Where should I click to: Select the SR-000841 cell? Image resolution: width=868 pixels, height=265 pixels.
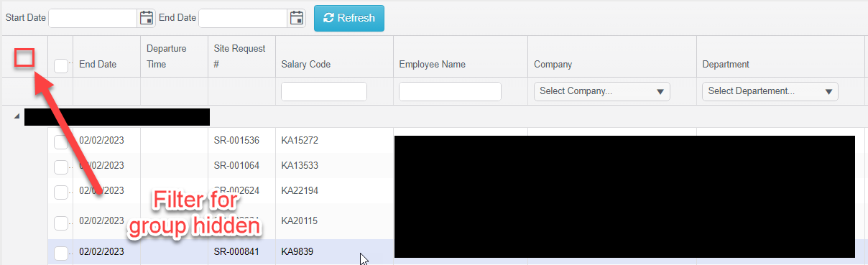[x=236, y=251]
